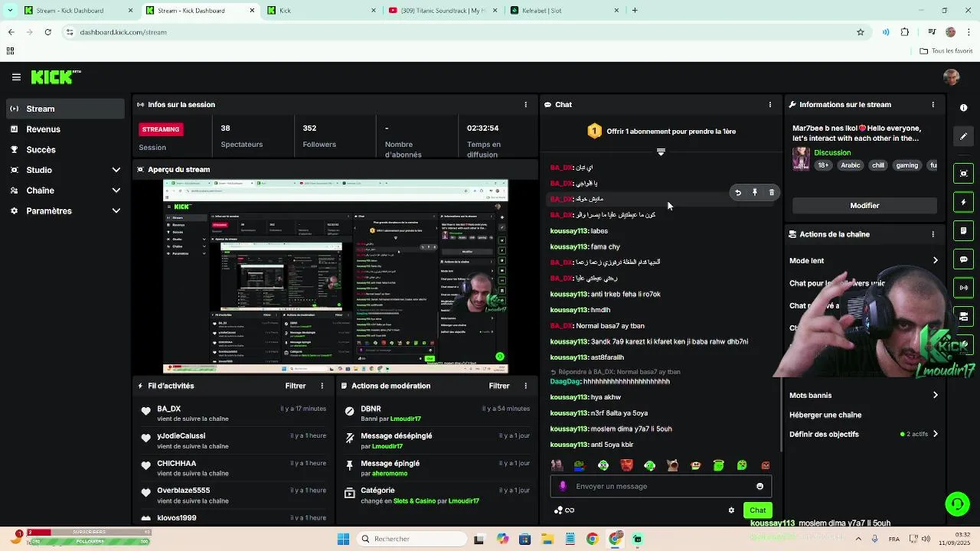This screenshot has height=551, width=980.
Task: Filter the Fil d'activités list
Action: (x=296, y=386)
